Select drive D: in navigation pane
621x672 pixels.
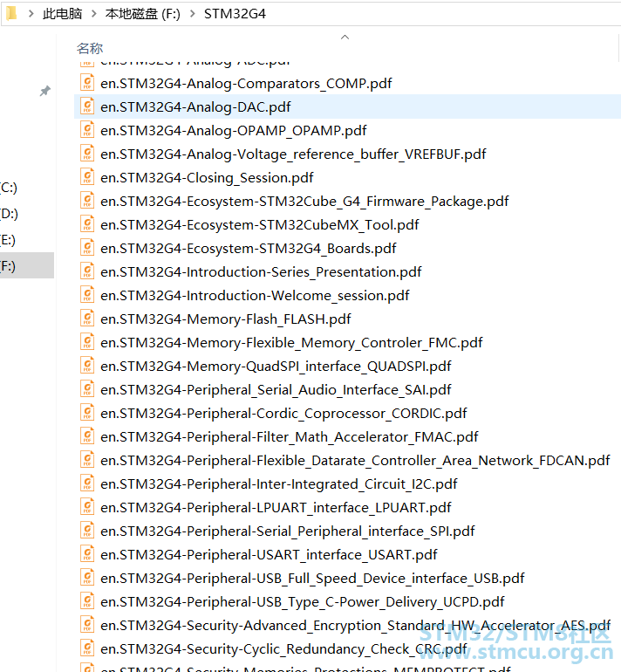point(9,214)
